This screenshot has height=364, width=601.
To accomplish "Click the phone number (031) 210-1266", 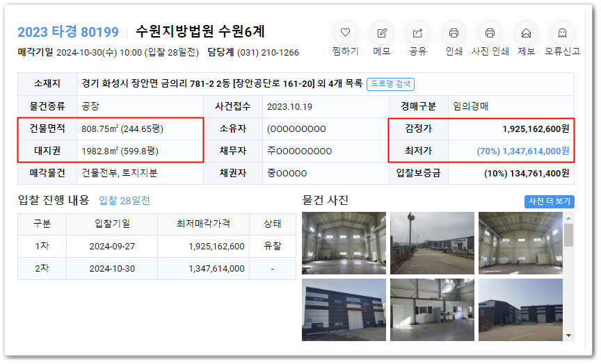I will (268, 52).
